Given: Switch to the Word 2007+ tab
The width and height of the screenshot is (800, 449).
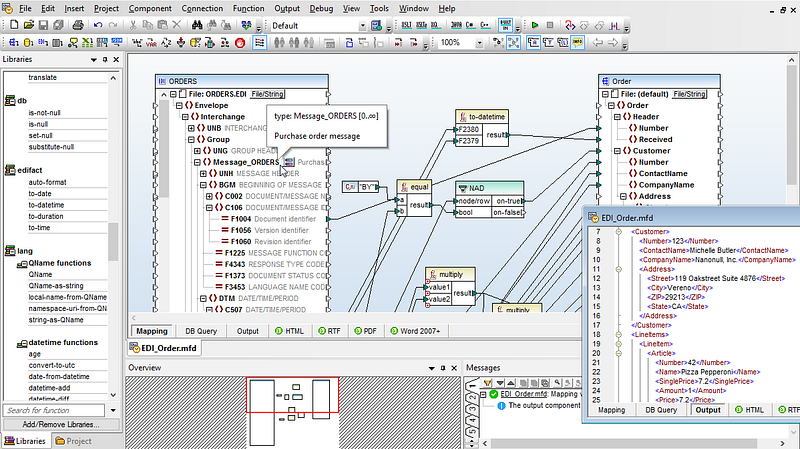Looking at the screenshot, I should (x=416, y=330).
